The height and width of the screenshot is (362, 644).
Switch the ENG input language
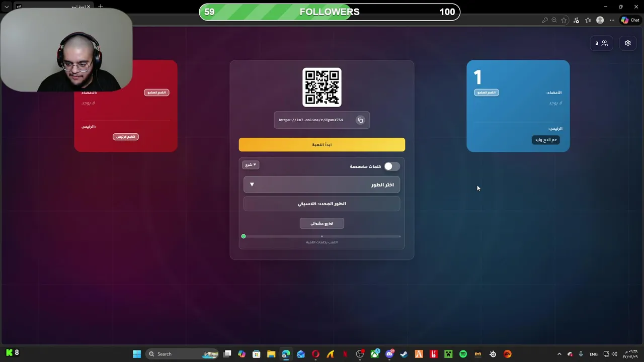point(594,354)
